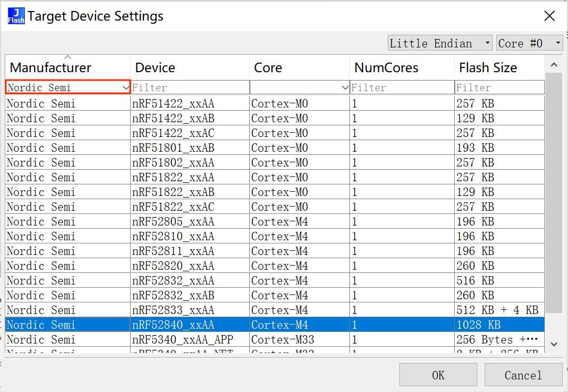Click the 512 KB + 4 KB cell
The height and width of the screenshot is (392, 568).
(x=500, y=310)
